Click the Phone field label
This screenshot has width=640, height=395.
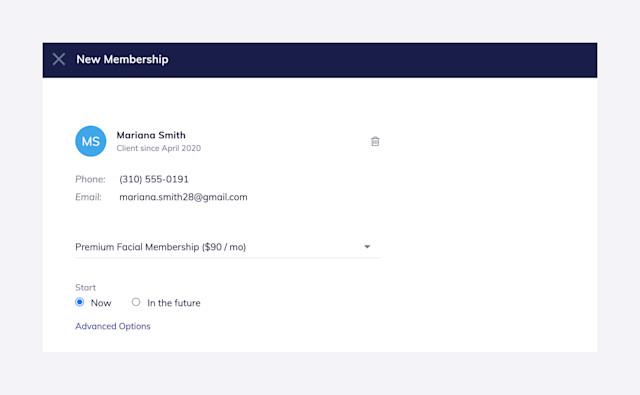point(90,179)
